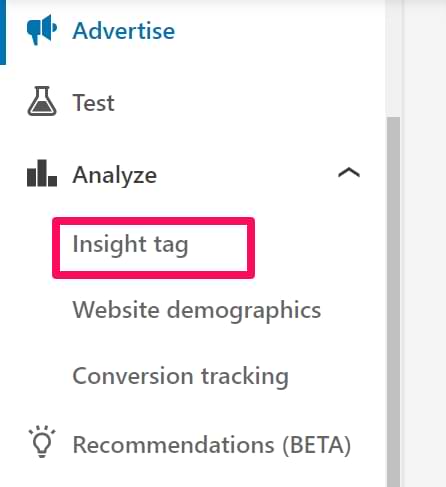Click the word demographics in the submenu

click(x=244, y=311)
